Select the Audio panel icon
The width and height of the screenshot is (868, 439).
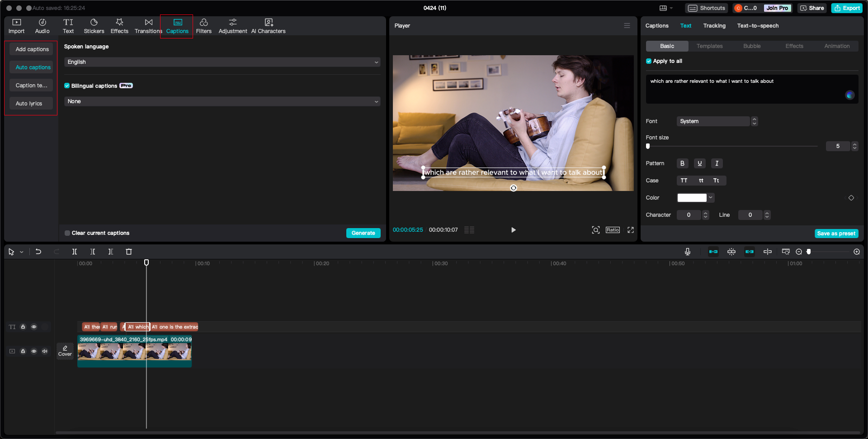point(42,26)
